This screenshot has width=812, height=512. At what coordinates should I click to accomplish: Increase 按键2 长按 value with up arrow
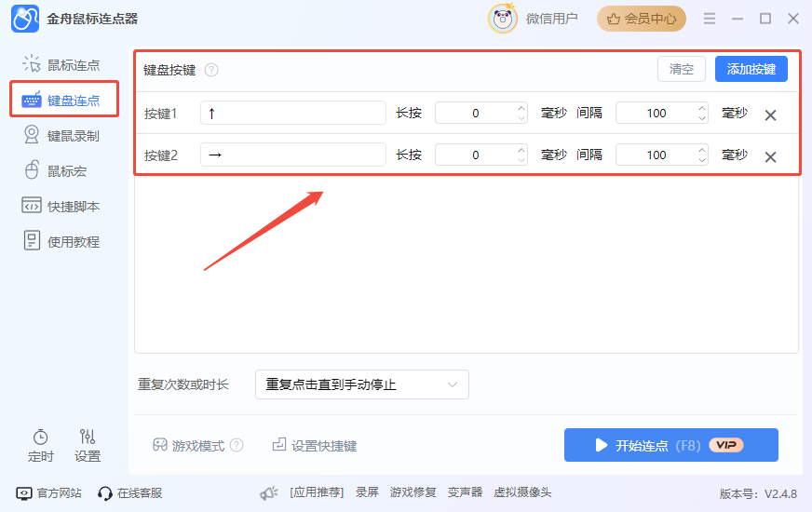(x=521, y=150)
